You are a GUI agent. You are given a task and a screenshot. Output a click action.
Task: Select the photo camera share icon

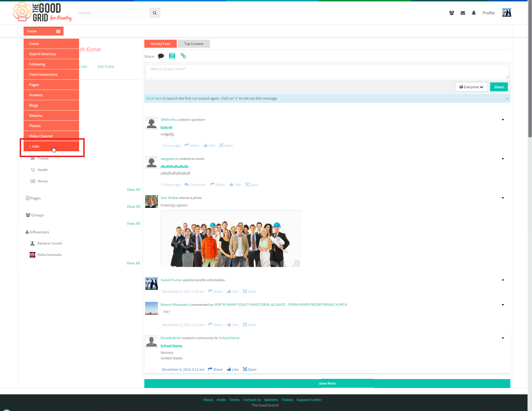point(172,56)
